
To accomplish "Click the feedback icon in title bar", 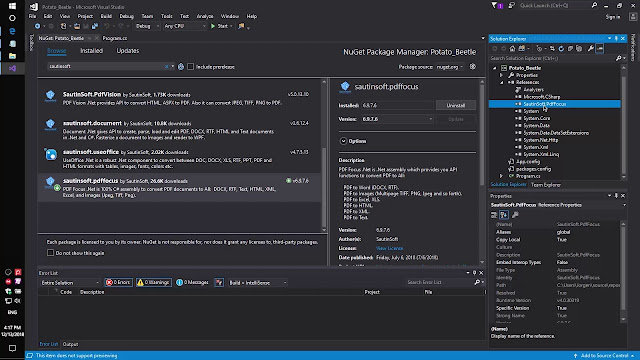I will coord(511,5).
